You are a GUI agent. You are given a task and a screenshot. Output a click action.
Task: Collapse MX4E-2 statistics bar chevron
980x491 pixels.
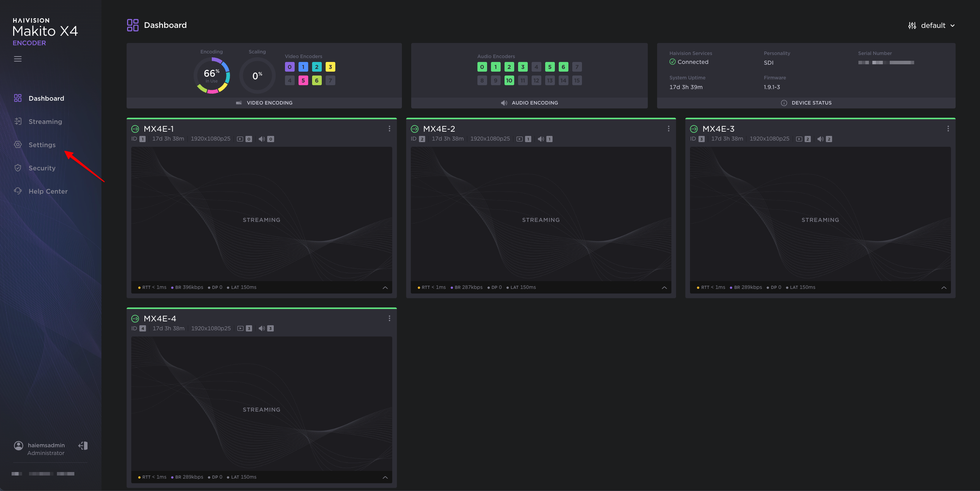[664, 288]
